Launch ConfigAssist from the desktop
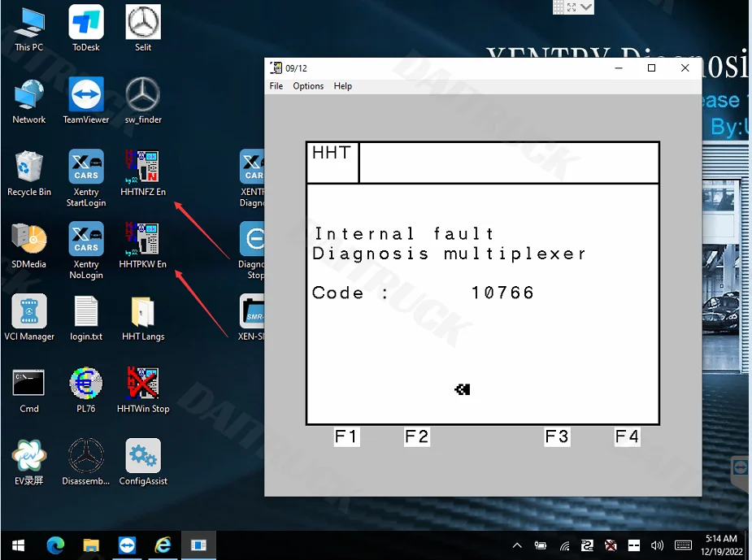 tap(143, 463)
